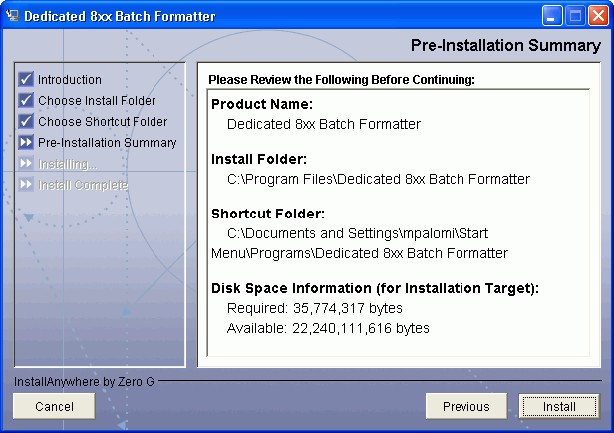The width and height of the screenshot is (614, 433).
Task: Click the Required 35,774,317 bytes line
Action: (x=314, y=309)
